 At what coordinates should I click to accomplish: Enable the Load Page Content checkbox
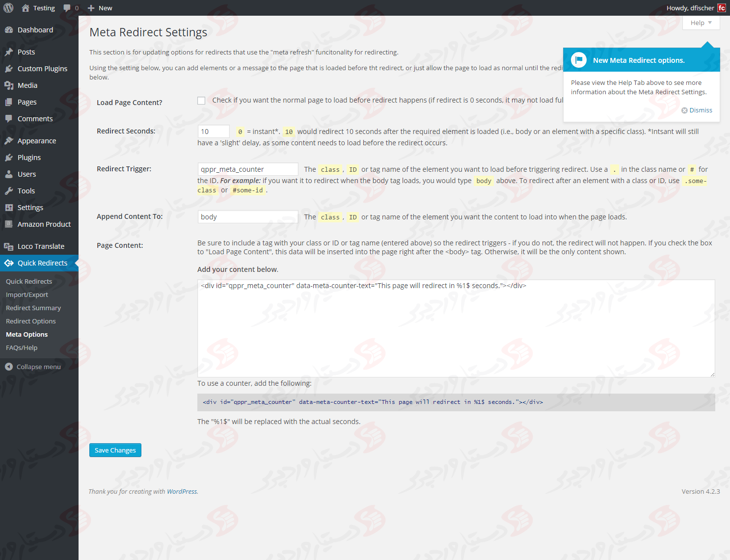point(201,100)
